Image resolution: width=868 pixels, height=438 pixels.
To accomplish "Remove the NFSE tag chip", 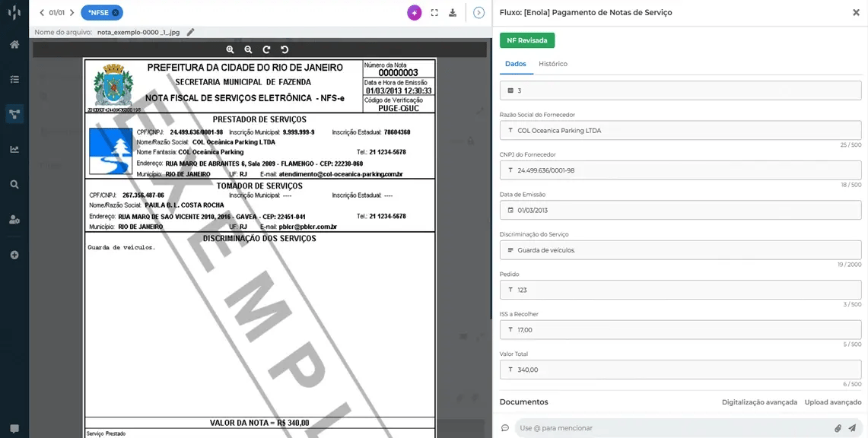I will pyautogui.click(x=116, y=13).
